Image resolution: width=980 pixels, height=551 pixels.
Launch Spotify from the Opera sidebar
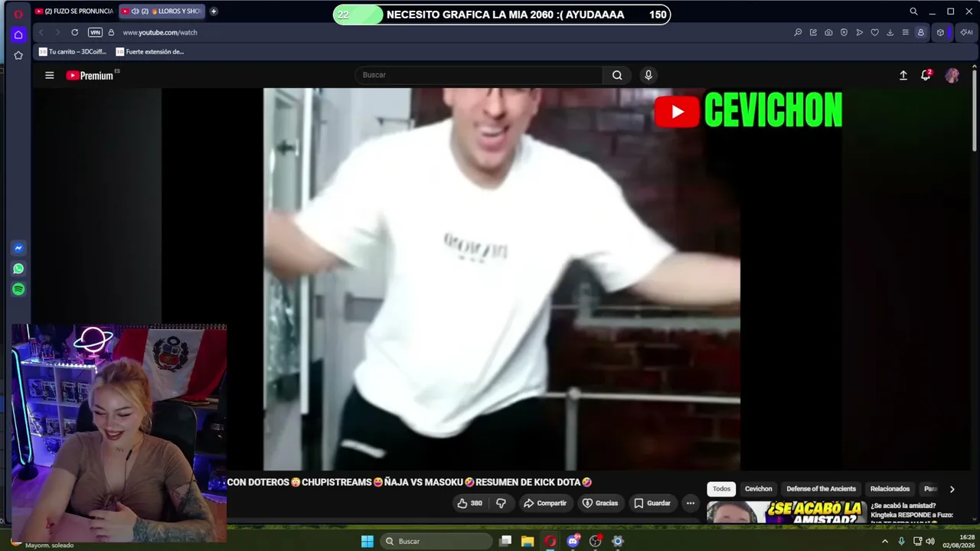(18, 289)
